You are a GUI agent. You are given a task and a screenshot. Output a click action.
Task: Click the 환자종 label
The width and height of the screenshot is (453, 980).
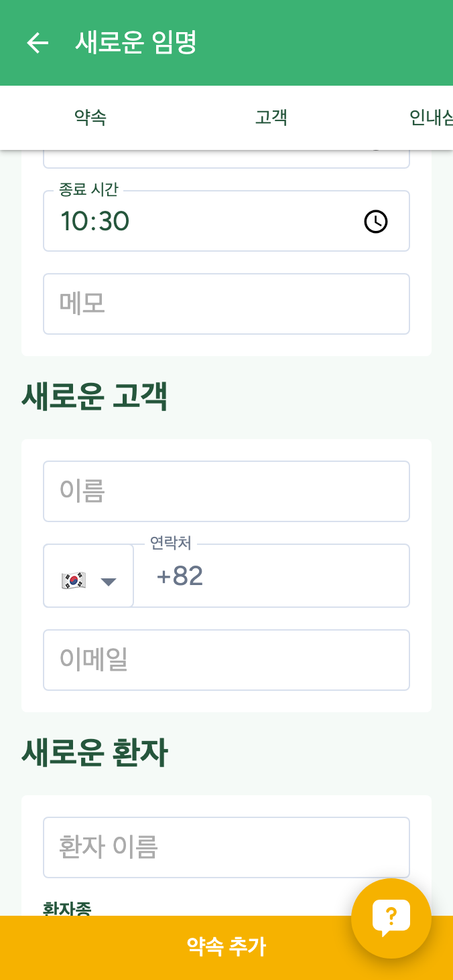click(67, 908)
